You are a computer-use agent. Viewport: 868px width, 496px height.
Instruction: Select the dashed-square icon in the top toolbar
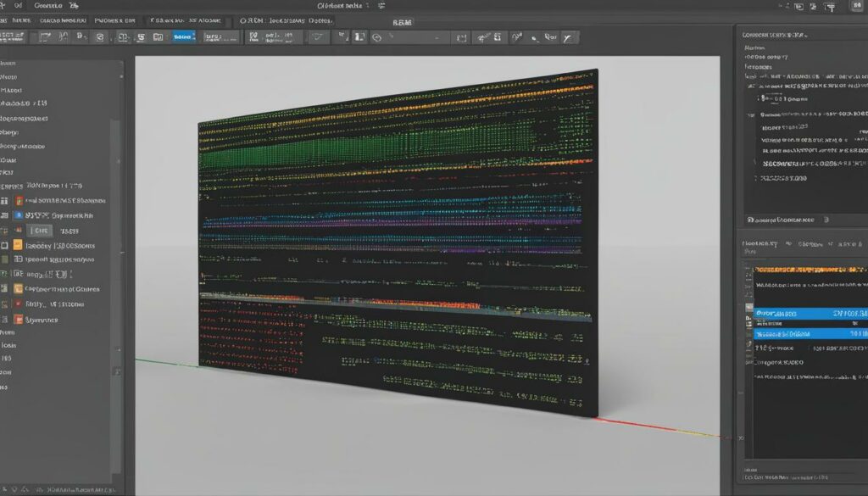[x=462, y=37]
